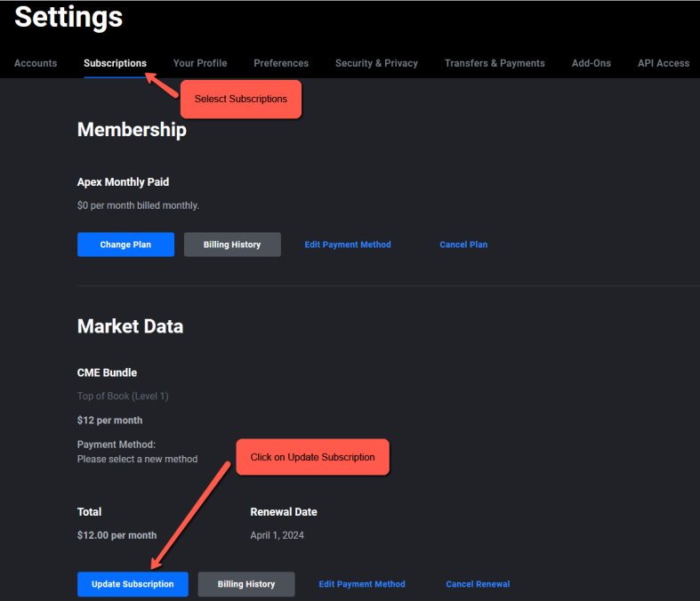Switch to the API Access tab
The width and height of the screenshot is (700, 601).
point(664,63)
